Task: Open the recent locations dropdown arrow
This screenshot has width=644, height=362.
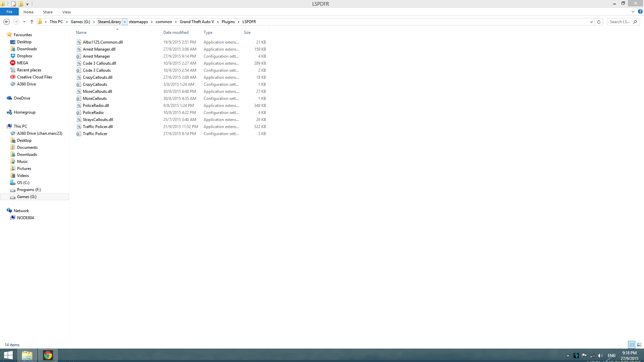Action: 24,22
